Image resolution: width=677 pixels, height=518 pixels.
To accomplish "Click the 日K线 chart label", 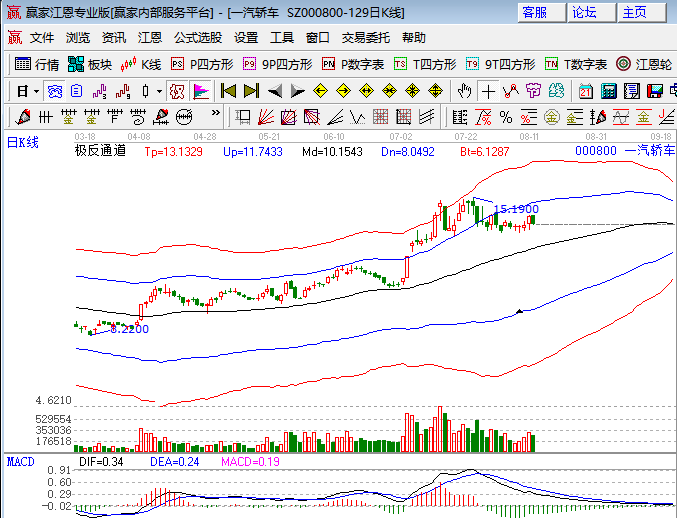I will 23,142.
